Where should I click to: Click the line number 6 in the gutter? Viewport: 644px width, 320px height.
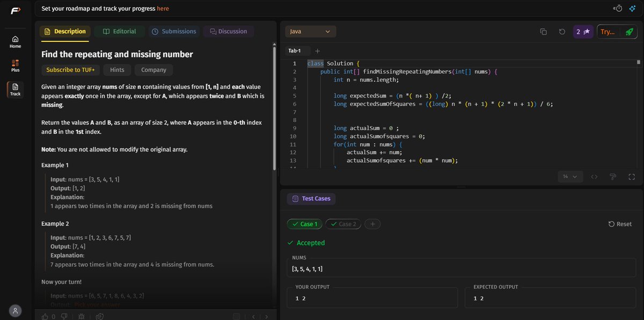294,104
